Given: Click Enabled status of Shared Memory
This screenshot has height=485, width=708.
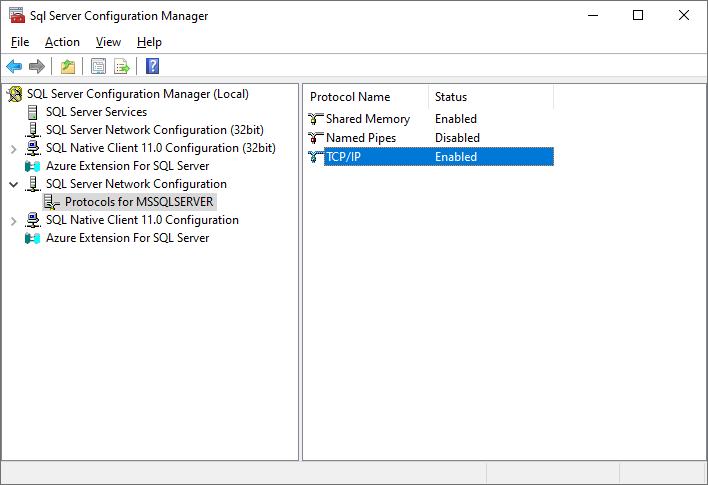Looking at the screenshot, I should pyautogui.click(x=456, y=119).
